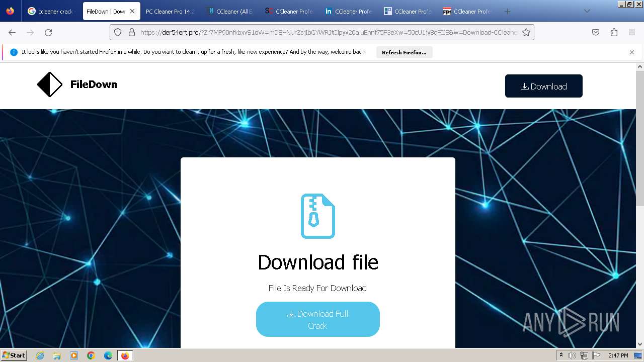Close the FileDown tab
644x362 pixels.
click(132, 11)
